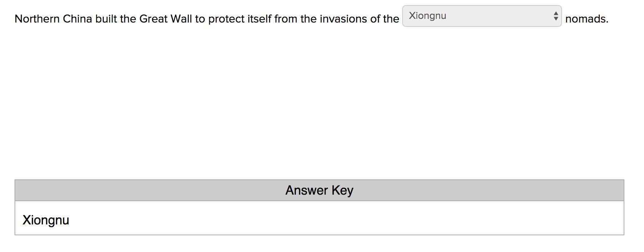
Task: Click the word "Great" in the question
Action: 153,19
